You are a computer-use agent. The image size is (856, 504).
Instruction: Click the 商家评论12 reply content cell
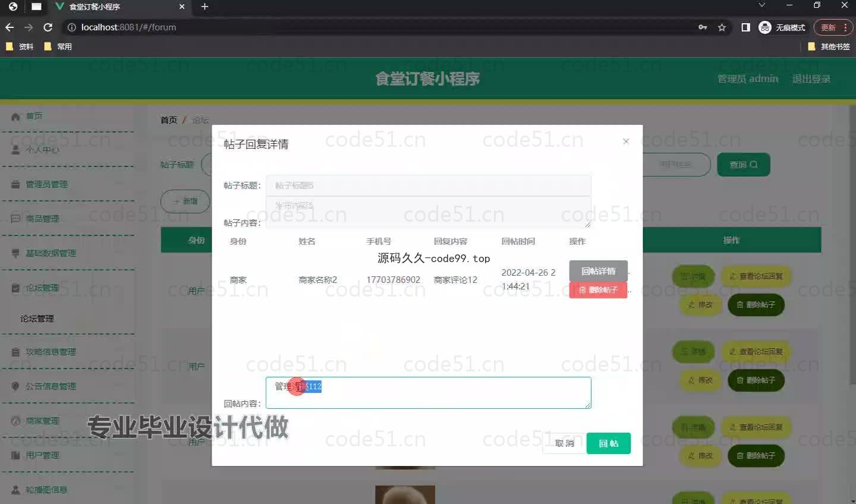click(455, 280)
